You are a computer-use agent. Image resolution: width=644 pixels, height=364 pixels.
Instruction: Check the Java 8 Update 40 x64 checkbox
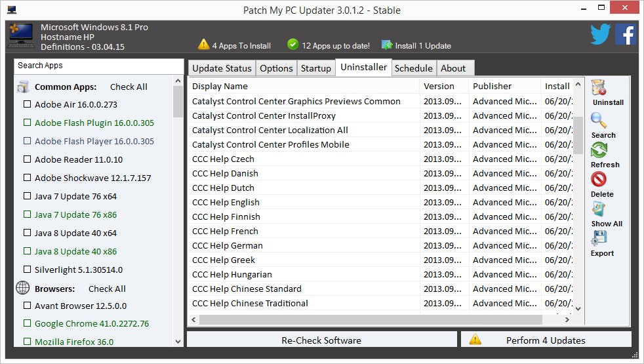click(x=27, y=233)
